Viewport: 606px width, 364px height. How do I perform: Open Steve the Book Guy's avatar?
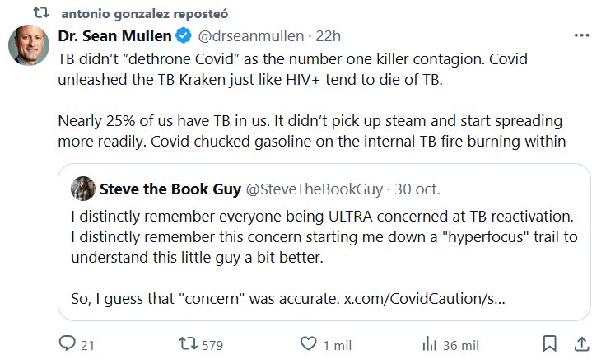(82, 189)
